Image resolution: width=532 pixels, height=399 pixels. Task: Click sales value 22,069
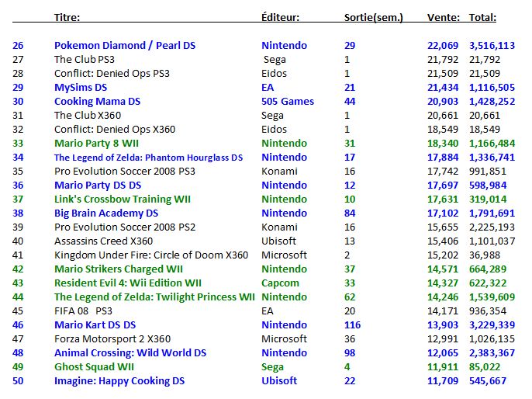tap(443, 46)
